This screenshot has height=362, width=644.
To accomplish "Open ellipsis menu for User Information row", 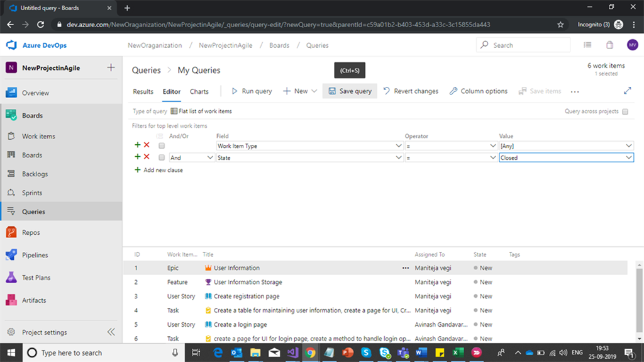I will pos(406,268).
